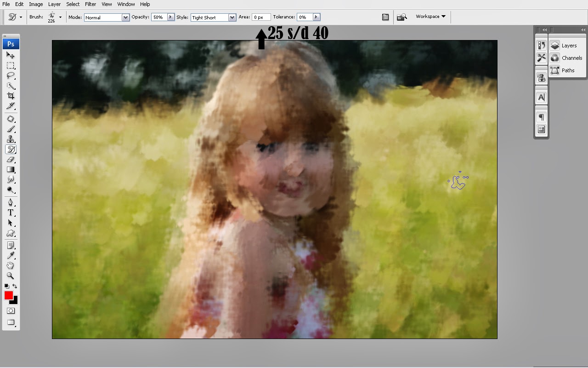Select the Move tool
This screenshot has height=368, width=588.
tap(11, 55)
